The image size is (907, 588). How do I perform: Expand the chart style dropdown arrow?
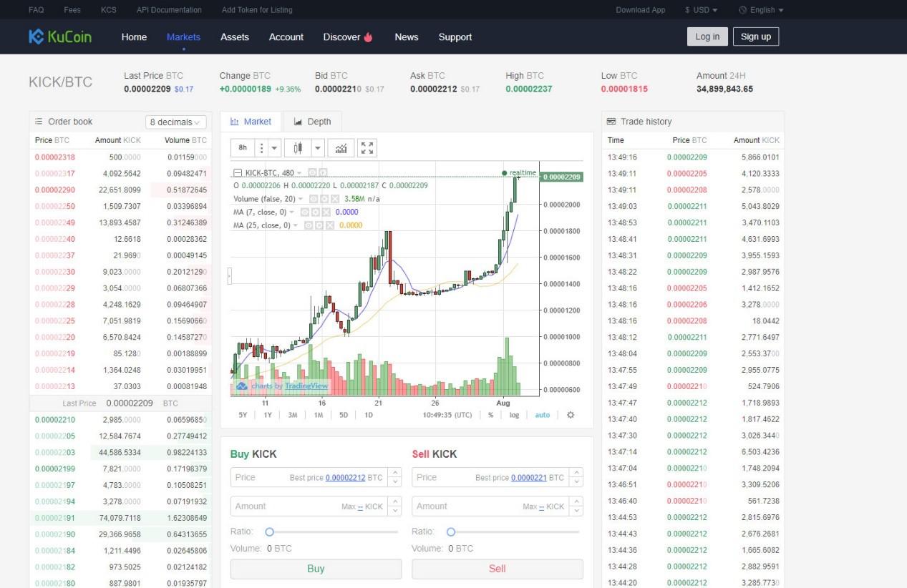pyautogui.click(x=319, y=147)
